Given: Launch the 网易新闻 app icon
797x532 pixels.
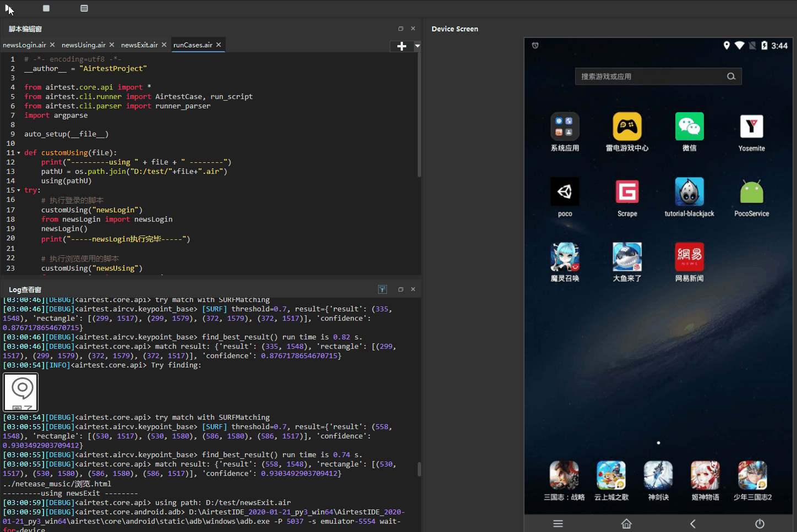Looking at the screenshot, I should [689, 257].
